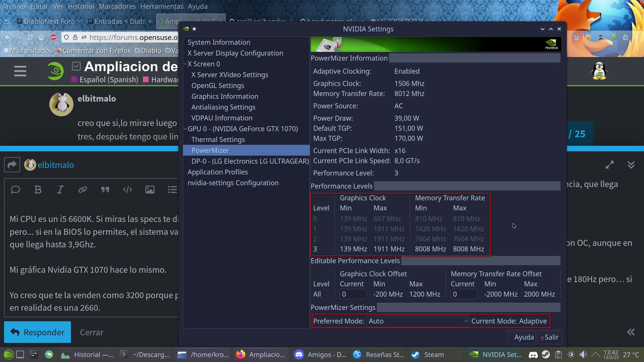Open the Marcadores menu
The width and height of the screenshot is (644, 362).
117,6
